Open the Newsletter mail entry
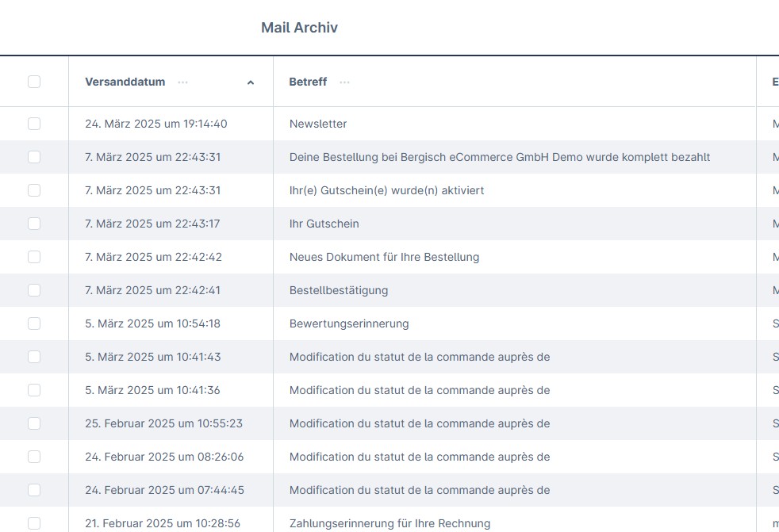779x532 pixels. click(x=318, y=124)
